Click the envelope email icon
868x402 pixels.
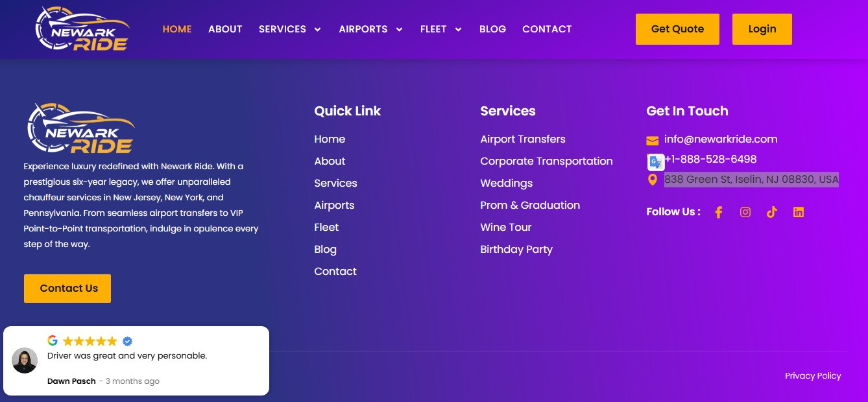(x=653, y=141)
